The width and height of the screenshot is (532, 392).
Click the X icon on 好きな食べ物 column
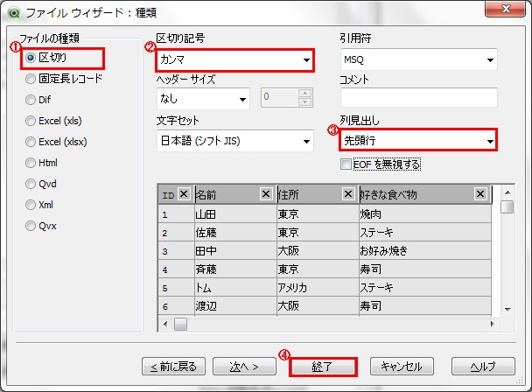coord(480,194)
